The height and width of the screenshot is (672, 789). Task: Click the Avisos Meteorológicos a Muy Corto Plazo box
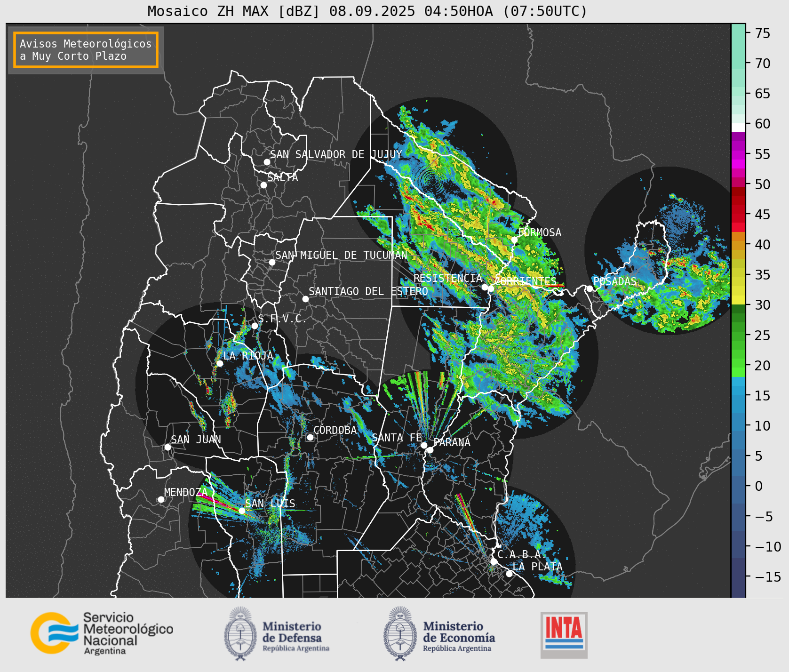(86, 50)
